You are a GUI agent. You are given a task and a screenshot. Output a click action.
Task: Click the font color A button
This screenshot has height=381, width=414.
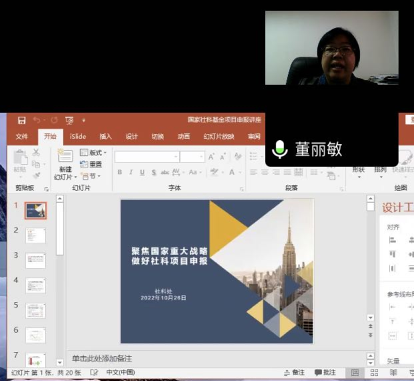click(232, 172)
